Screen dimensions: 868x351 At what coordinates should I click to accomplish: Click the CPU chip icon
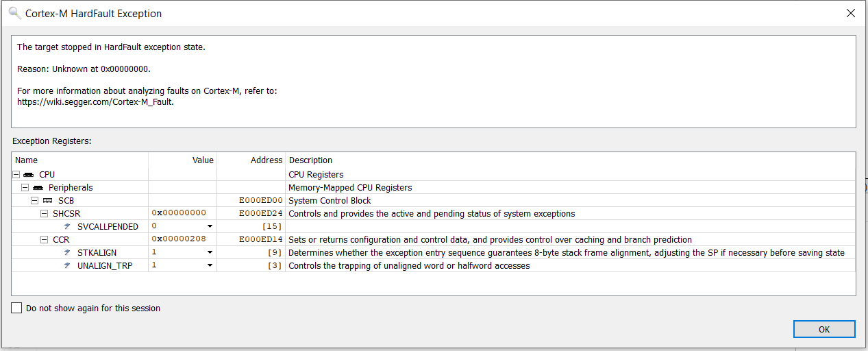[29, 175]
